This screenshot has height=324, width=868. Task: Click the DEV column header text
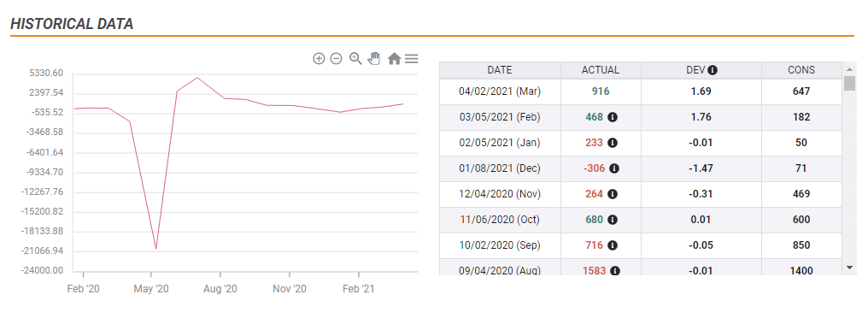[695, 70]
